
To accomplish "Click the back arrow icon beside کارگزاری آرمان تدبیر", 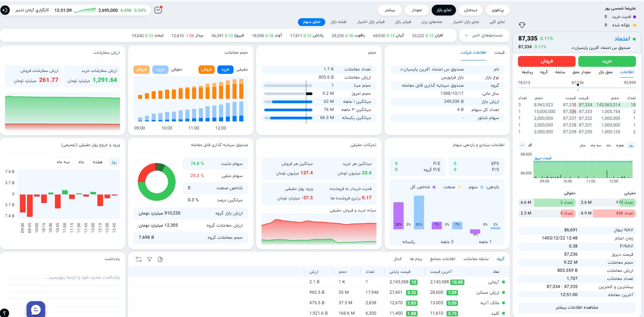I will point(5,10).
